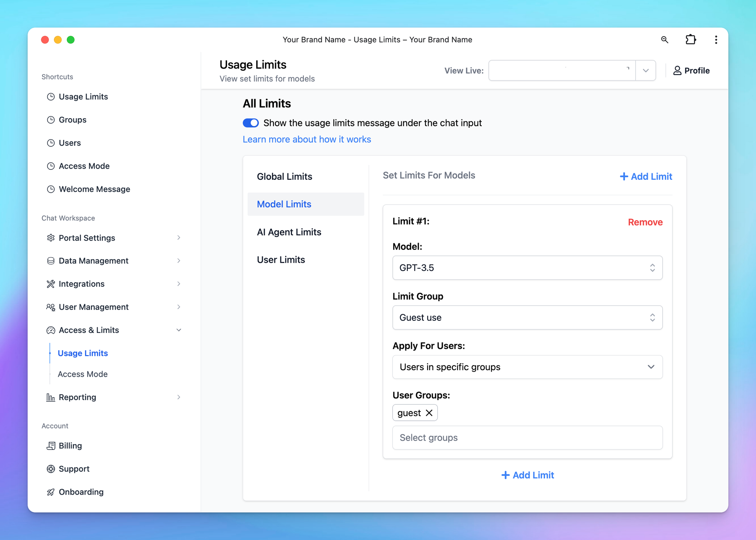Viewport: 756px width, 540px height.
Task: Open the extensions puzzle icon
Action: point(691,39)
